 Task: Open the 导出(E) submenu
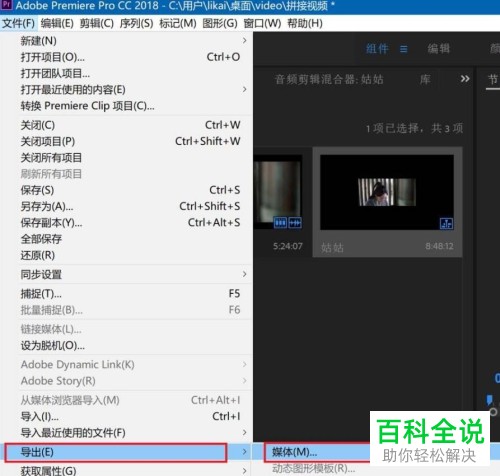(x=126, y=452)
